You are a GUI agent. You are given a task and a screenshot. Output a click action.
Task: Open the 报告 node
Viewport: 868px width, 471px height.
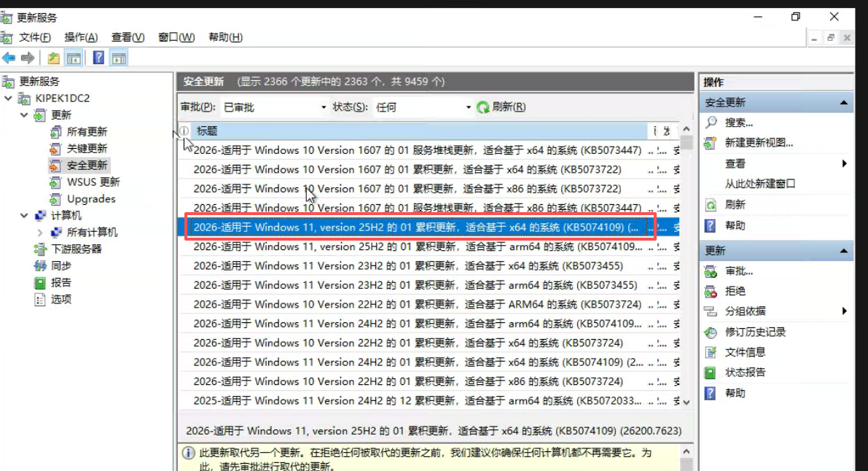tap(61, 283)
